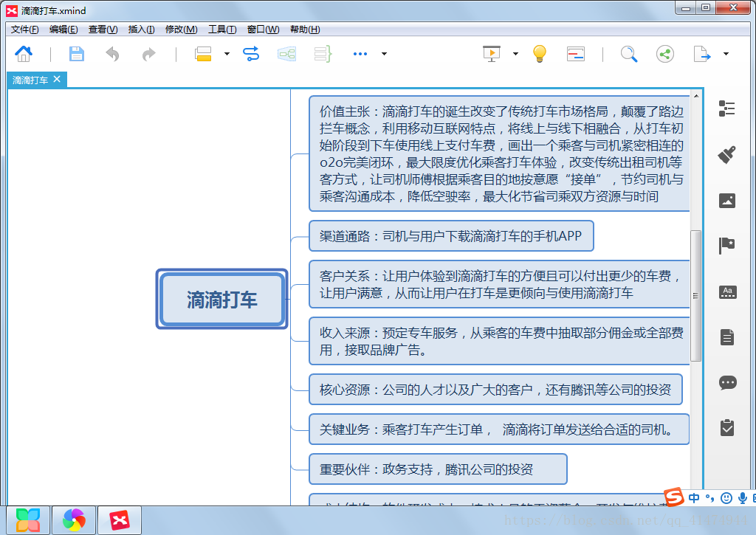Open the three-dots more options icon
The width and height of the screenshot is (756, 535).
click(x=360, y=54)
